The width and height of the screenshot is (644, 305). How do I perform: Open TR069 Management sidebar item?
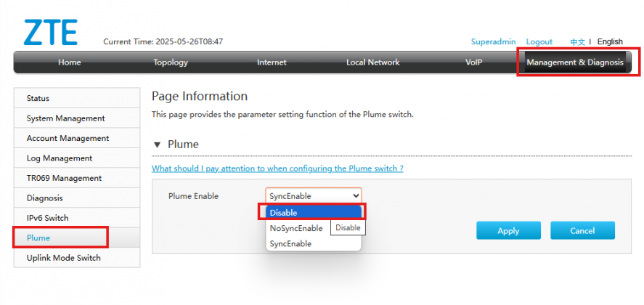(77, 178)
